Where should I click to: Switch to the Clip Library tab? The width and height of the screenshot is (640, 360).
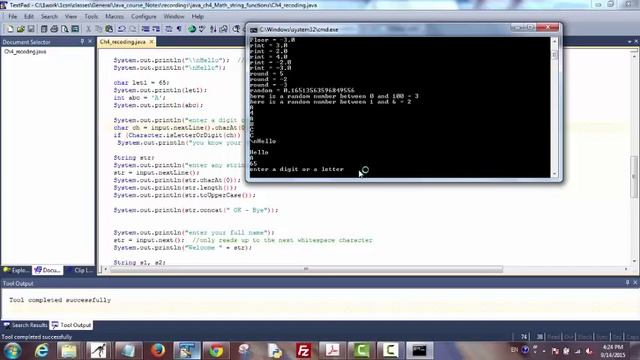[80, 270]
